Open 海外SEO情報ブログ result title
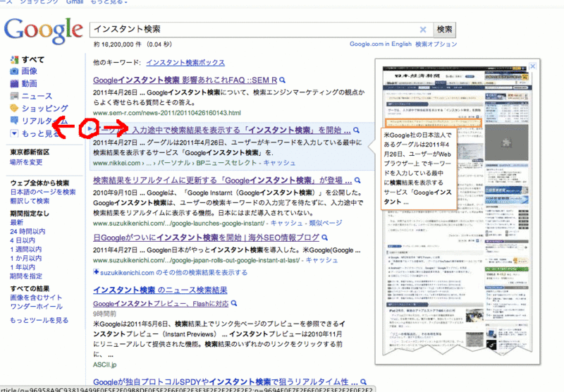Viewport: 564px width, 392px height. pos(206,238)
